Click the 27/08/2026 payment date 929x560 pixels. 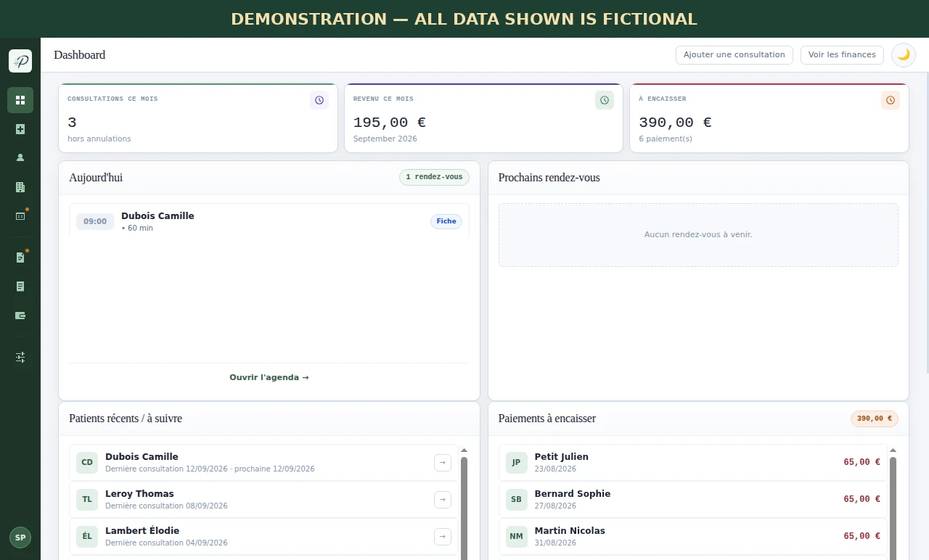click(555, 506)
